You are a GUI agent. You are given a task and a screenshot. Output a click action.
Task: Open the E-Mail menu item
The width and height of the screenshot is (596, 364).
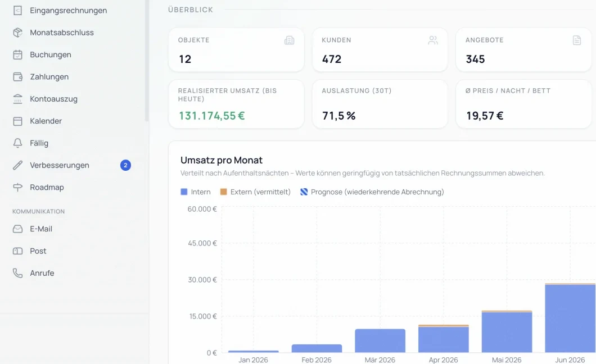click(41, 229)
